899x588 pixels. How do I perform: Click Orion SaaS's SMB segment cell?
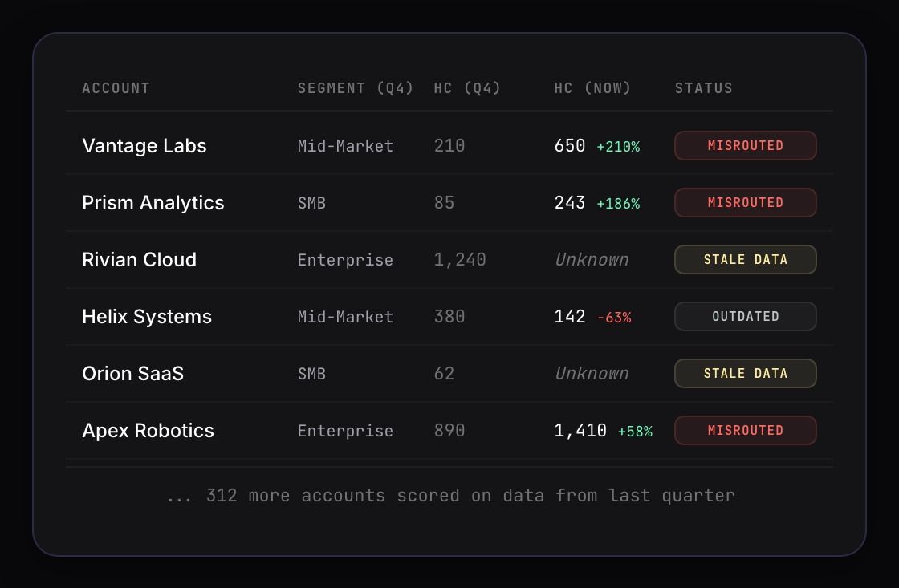(x=312, y=374)
